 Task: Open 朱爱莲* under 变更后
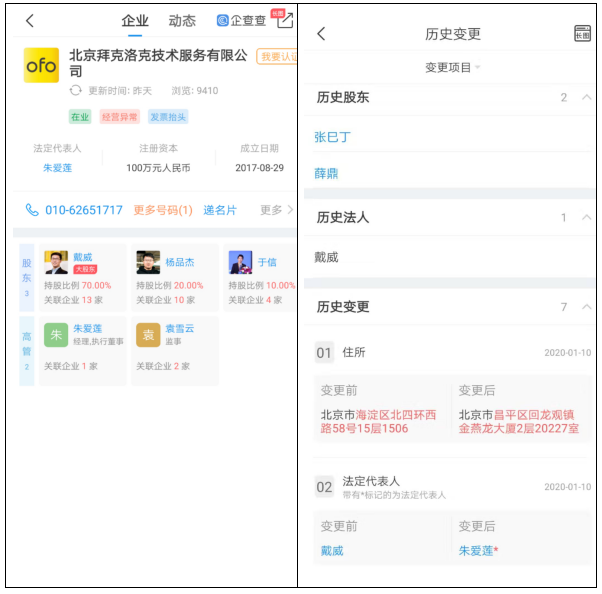[478, 551]
